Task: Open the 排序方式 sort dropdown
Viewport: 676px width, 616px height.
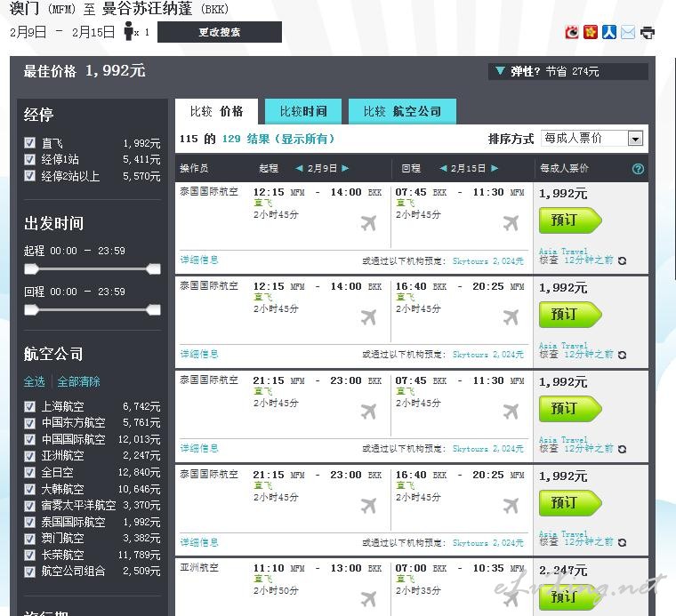Action: coord(592,139)
